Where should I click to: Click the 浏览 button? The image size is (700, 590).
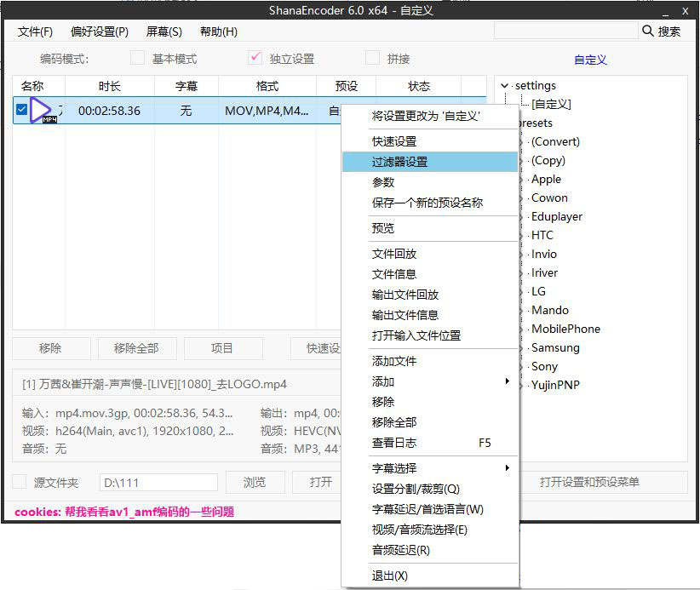tap(255, 482)
